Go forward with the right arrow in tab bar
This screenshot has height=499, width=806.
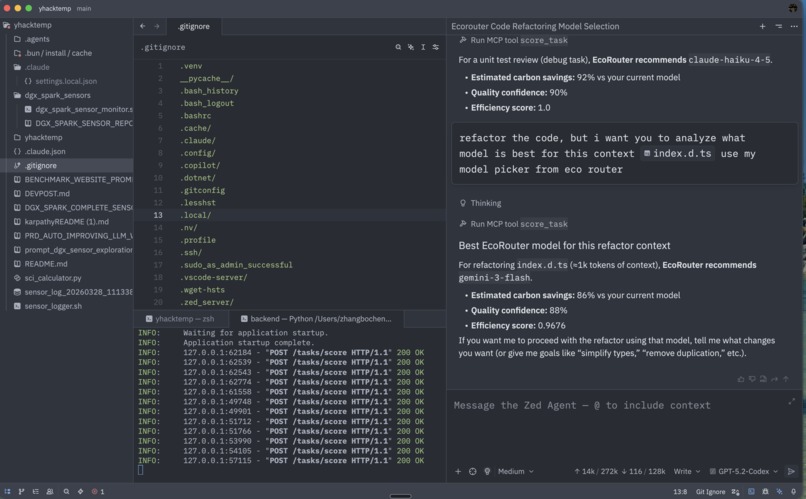click(x=157, y=26)
